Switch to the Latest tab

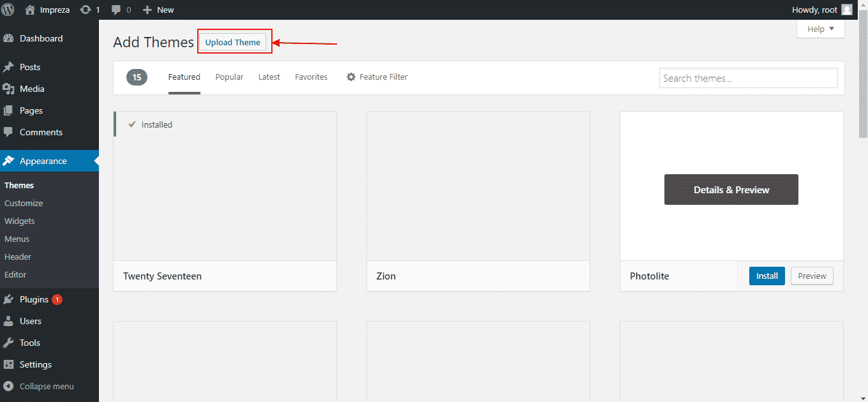coord(269,77)
